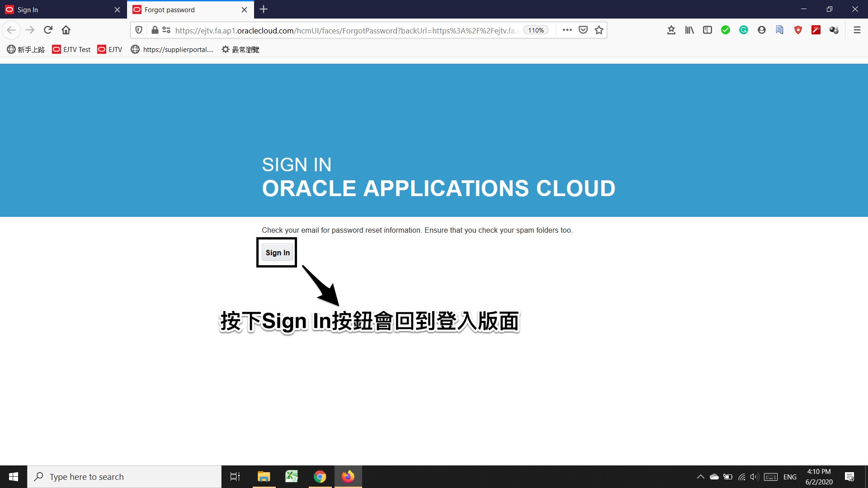Click the password reset email message text
Image resolution: width=868 pixels, height=488 pixels.
417,230
